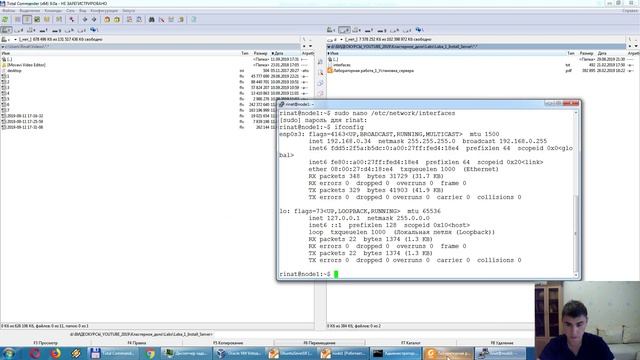Image resolution: width=640 pixels, height=360 pixels.
Task: Click the F7 Каталог button
Action: [x=411, y=343]
